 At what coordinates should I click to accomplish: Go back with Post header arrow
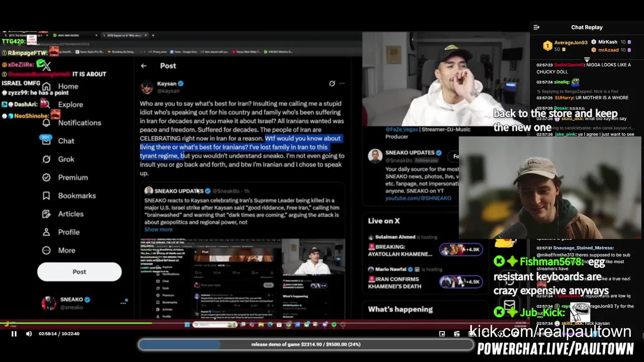click(x=143, y=66)
